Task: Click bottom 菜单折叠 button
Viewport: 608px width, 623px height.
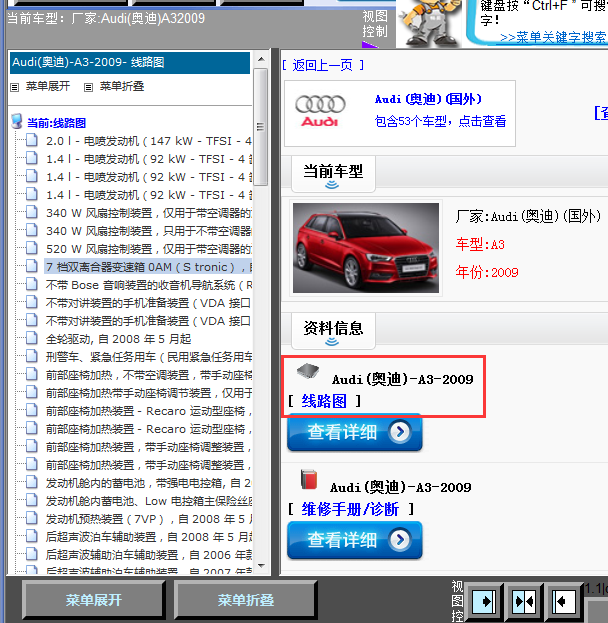Action: 246,600
